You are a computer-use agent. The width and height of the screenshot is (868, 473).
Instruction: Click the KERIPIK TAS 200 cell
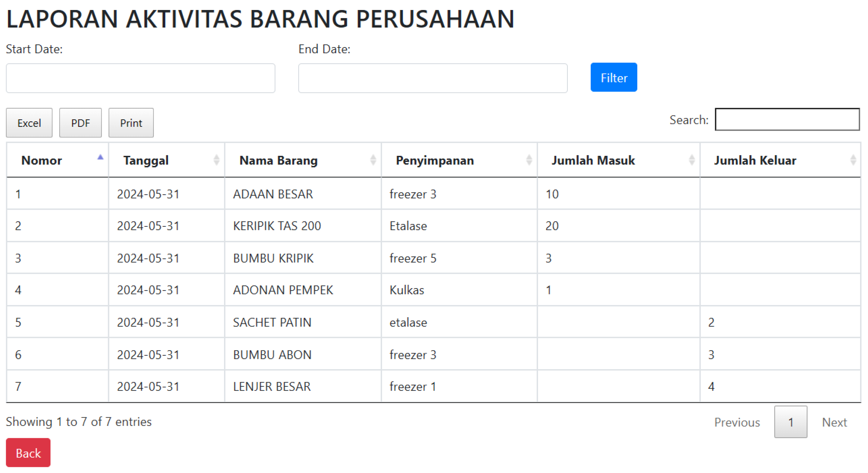[277, 226]
